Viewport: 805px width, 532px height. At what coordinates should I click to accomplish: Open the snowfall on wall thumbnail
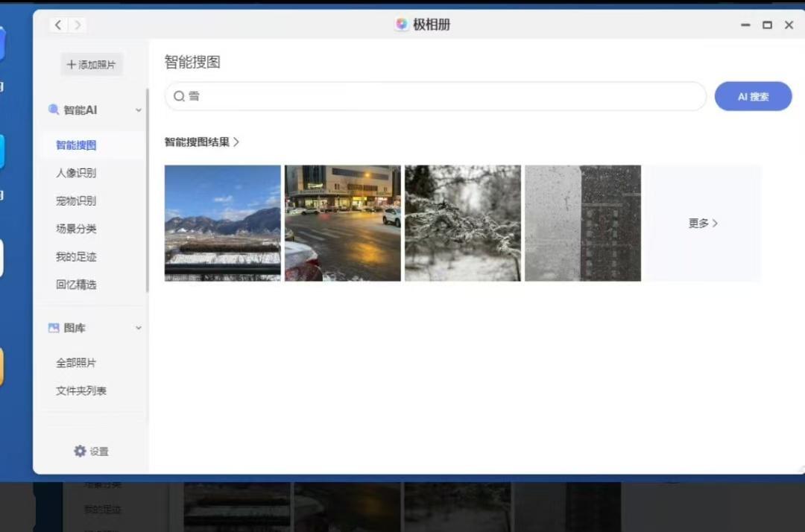(x=583, y=224)
